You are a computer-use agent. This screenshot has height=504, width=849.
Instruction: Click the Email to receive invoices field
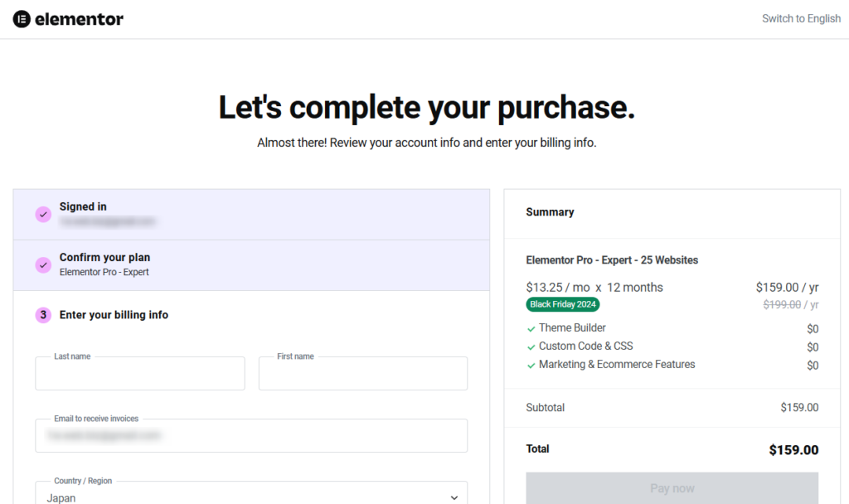click(x=250, y=436)
